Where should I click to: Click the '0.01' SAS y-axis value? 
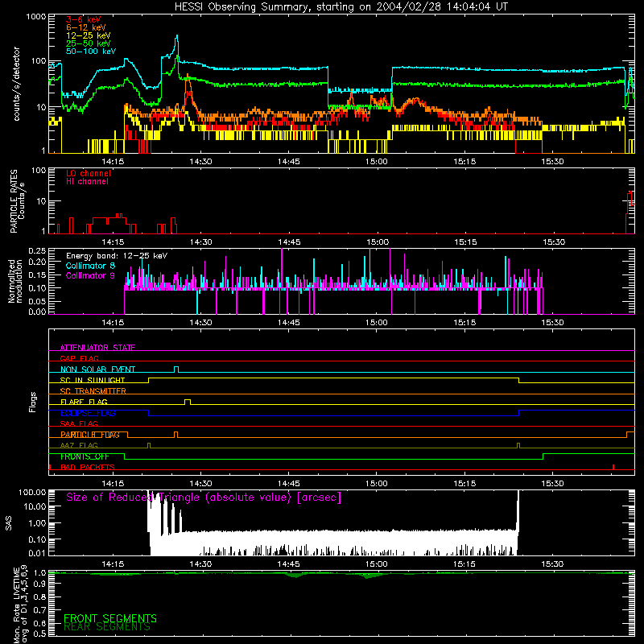pyautogui.click(x=37, y=553)
